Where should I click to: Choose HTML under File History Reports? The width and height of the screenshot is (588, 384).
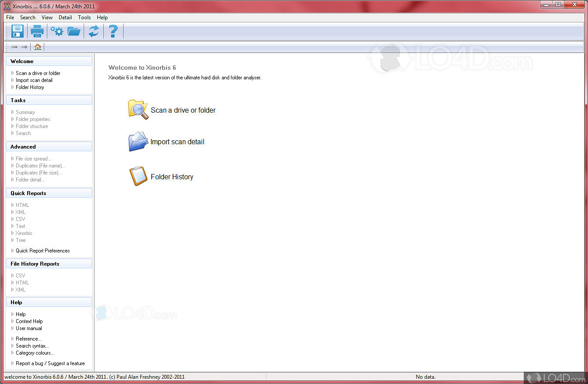[22, 283]
